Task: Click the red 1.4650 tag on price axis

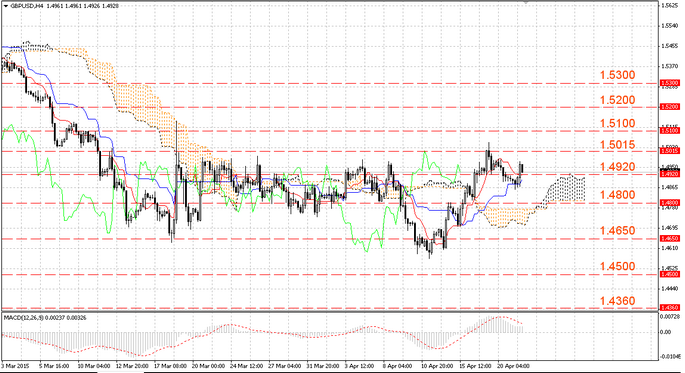Action: point(670,238)
